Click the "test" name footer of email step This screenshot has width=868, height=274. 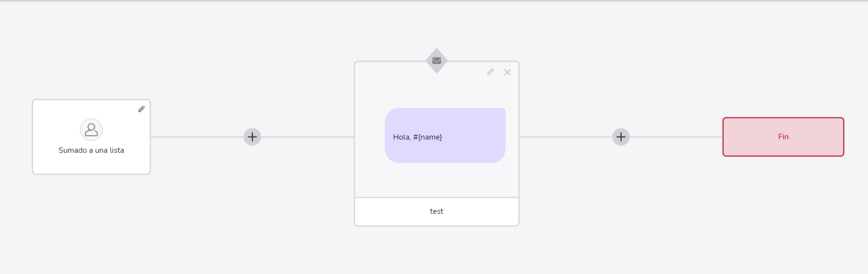pos(436,212)
